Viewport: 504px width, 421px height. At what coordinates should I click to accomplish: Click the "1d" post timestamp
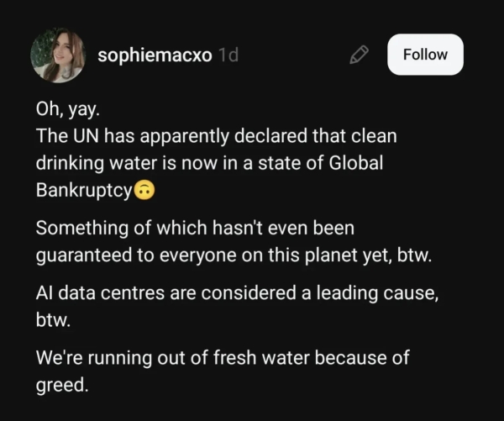[x=228, y=55]
